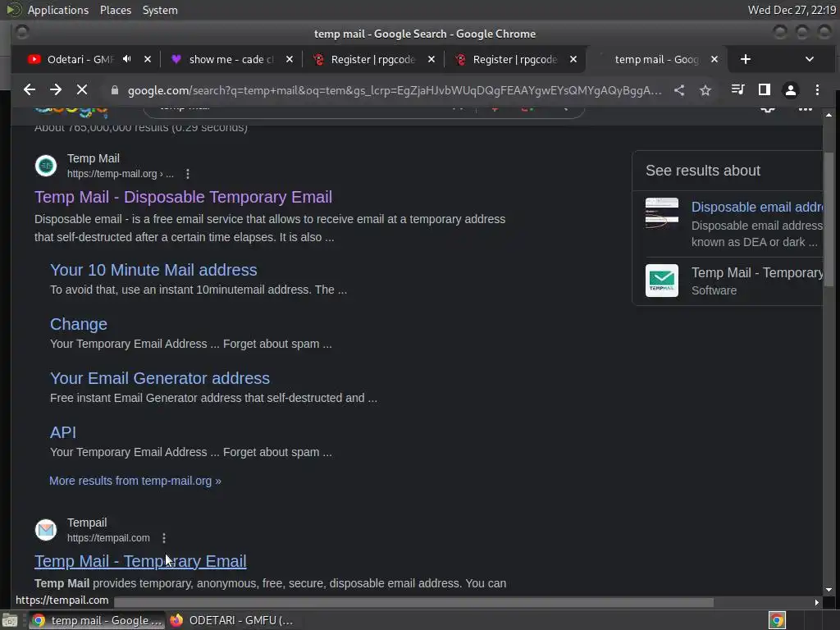Open the System menu
Viewport: 840px width, 630px height.
[160, 10]
